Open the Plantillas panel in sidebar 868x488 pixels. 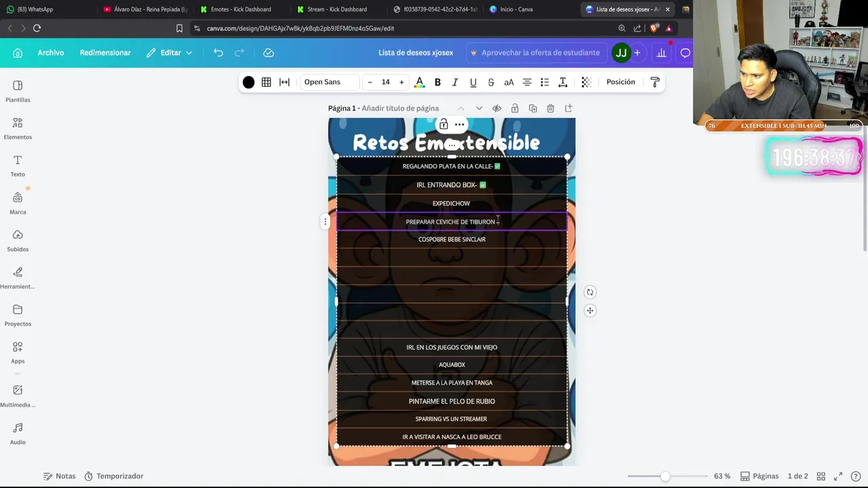click(x=18, y=91)
